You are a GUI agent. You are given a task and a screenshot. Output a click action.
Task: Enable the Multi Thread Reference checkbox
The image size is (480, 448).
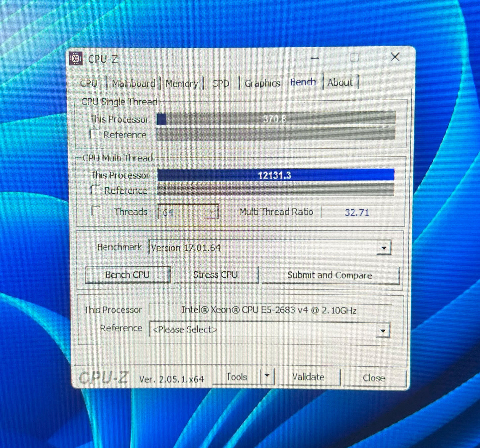coord(95,190)
